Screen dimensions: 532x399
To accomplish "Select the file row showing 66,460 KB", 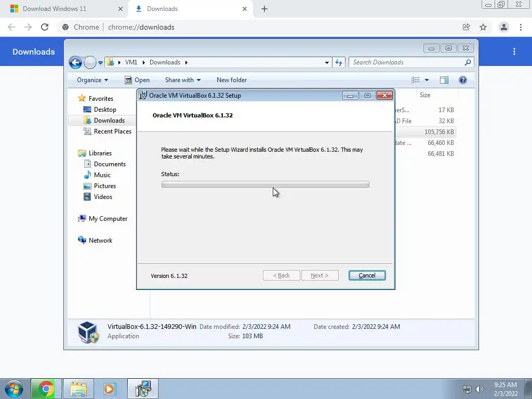I will tap(425, 143).
